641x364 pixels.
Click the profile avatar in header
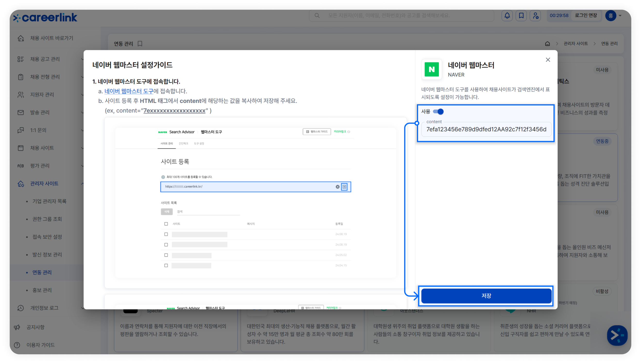tap(610, 16)
